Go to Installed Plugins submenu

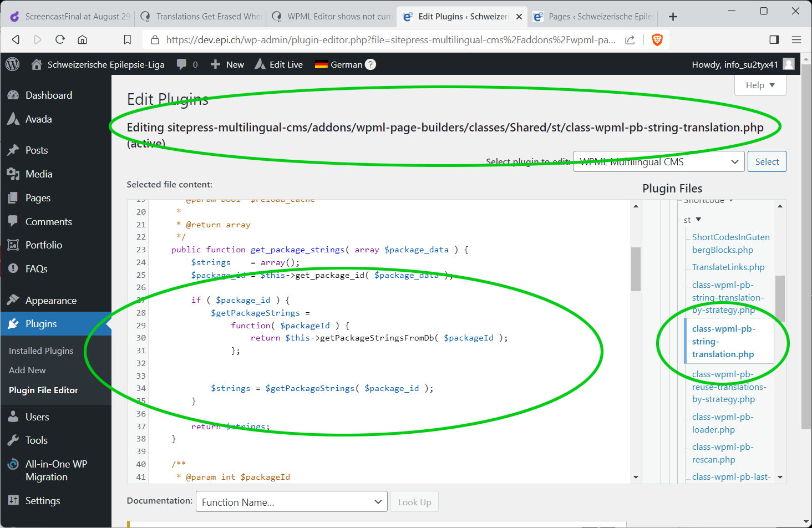coord(41,351)
